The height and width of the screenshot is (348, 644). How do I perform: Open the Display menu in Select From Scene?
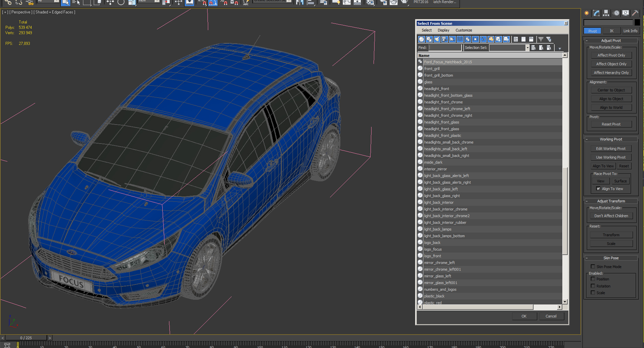443,30
